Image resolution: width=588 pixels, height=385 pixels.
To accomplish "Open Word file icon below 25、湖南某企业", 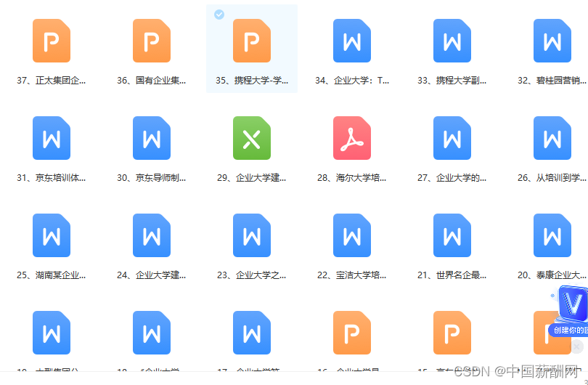I will click(x=52, y=333).
